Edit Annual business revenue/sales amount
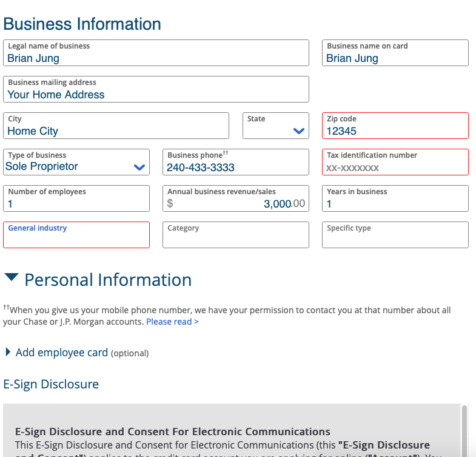Viewport: 476px width, 457px height. pyautogui.click(x=236, y=198)
